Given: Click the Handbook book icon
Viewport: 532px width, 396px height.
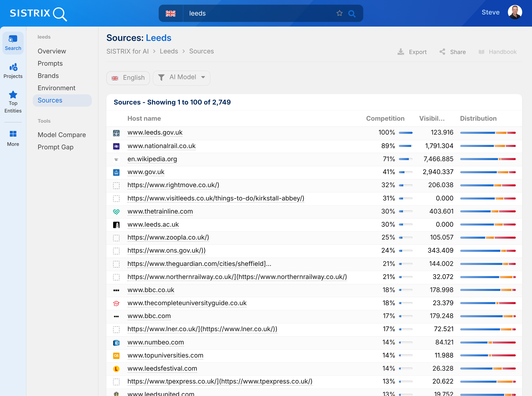Looking at the screenshot, I should click(481, 52).
